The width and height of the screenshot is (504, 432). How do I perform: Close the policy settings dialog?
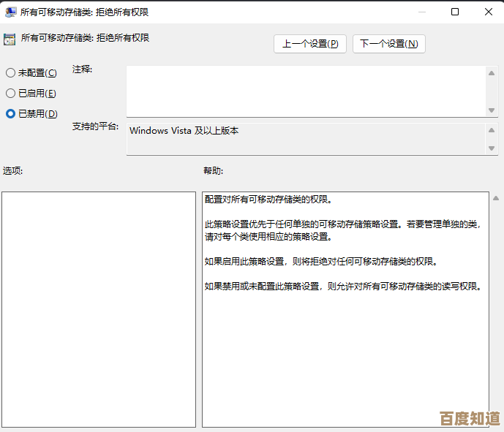[487, 12]
